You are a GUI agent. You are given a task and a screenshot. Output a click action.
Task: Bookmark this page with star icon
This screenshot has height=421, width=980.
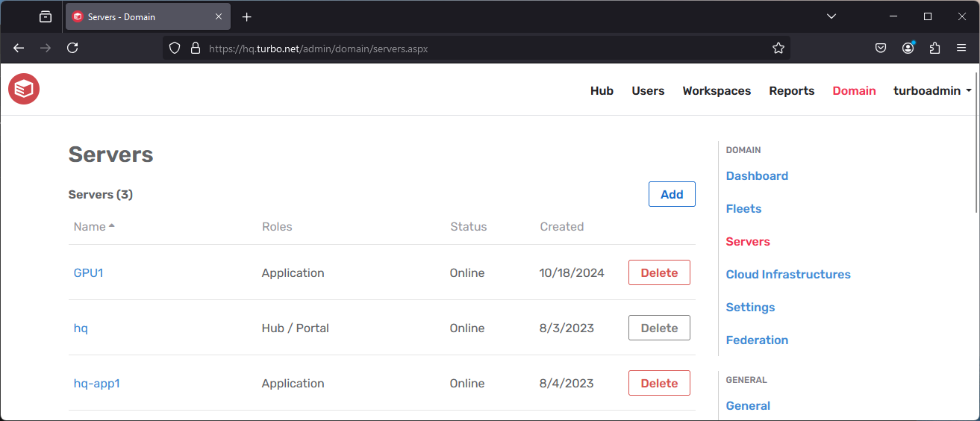tap(778, 48)
